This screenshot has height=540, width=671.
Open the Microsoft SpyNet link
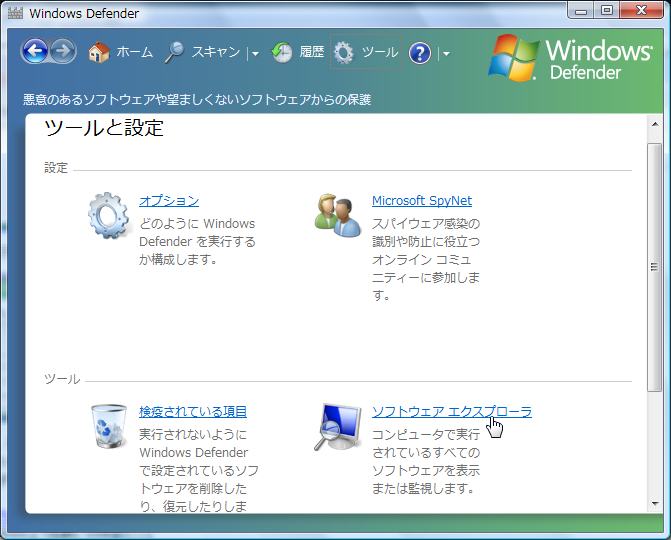422,200
